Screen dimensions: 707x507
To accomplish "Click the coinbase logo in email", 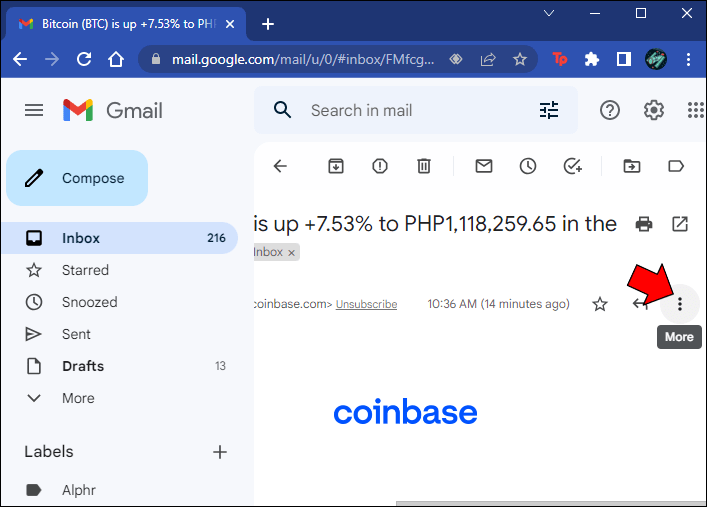I will [x=405, y=411].
